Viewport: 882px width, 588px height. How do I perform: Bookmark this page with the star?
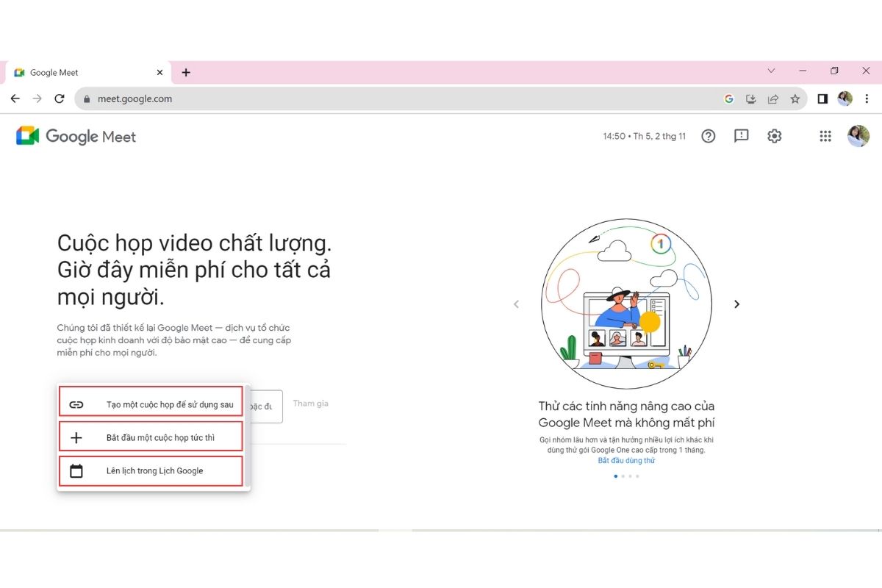click(x=795, y=98)
